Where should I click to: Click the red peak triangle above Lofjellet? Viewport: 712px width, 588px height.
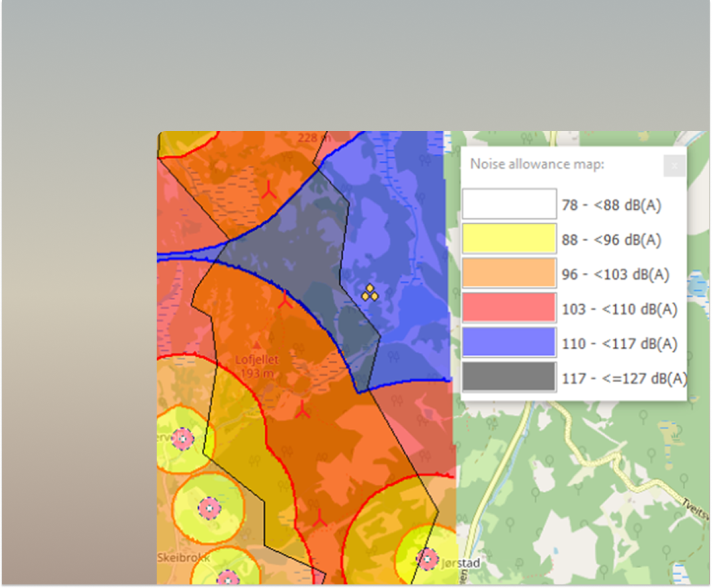click(x=255, y=346)
